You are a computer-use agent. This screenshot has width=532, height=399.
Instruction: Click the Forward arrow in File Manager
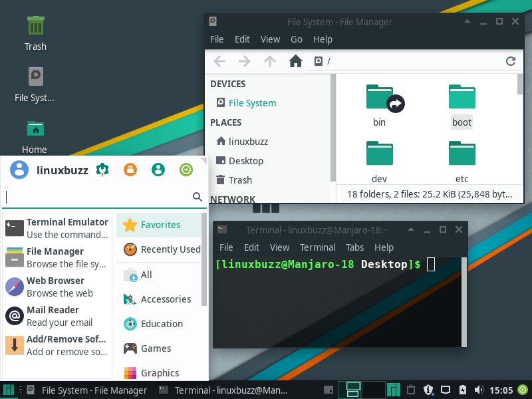coord(244,61)
